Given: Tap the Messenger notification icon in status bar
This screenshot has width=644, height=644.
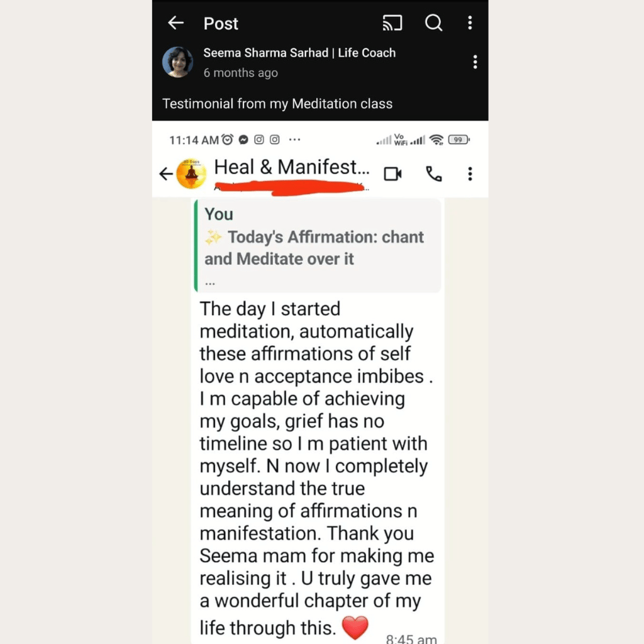Looking at the screenshot, I should pyautogui.click(x=243, y=140).
